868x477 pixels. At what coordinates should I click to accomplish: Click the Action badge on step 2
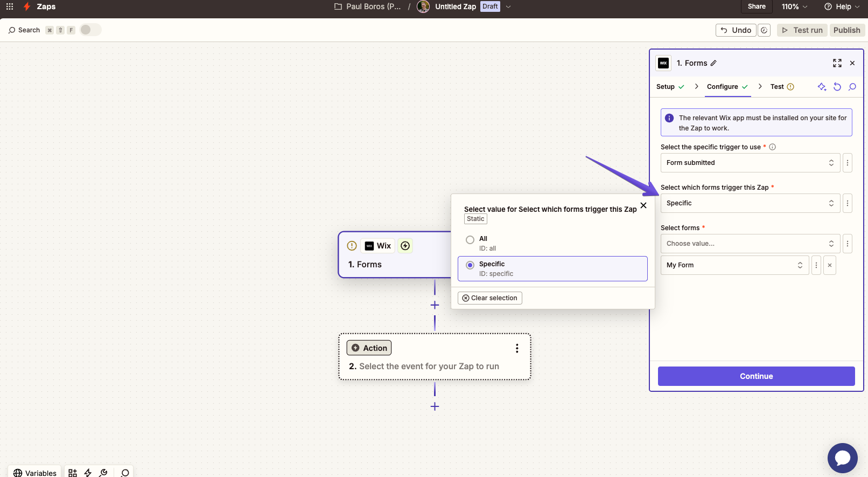369,348
